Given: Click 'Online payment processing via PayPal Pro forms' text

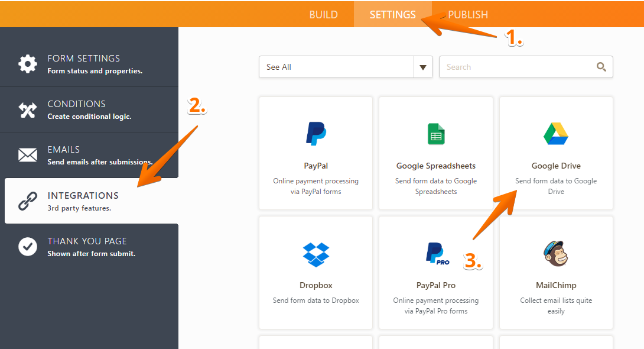Looking at the screenshot, I should pos(436,306).
